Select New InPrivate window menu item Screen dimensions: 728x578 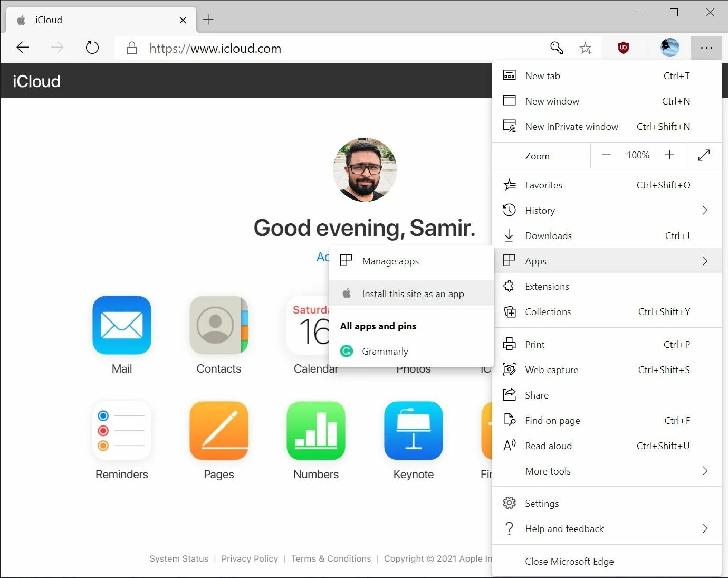click(607, 127)
